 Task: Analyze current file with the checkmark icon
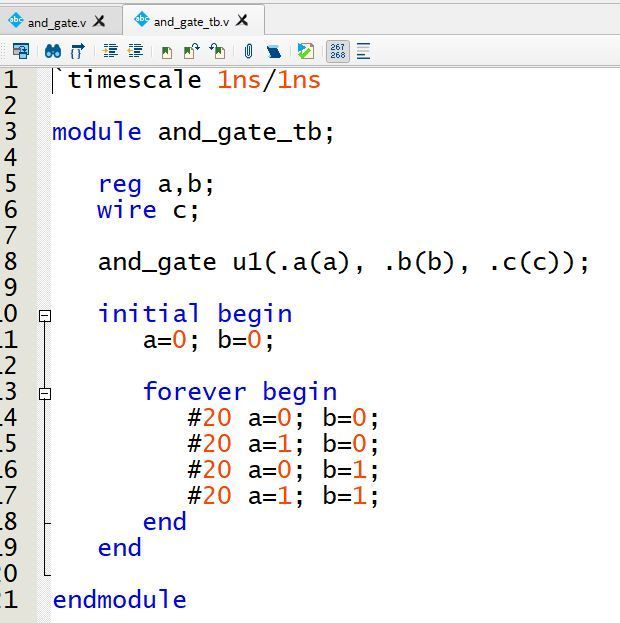tap(306, 51)
